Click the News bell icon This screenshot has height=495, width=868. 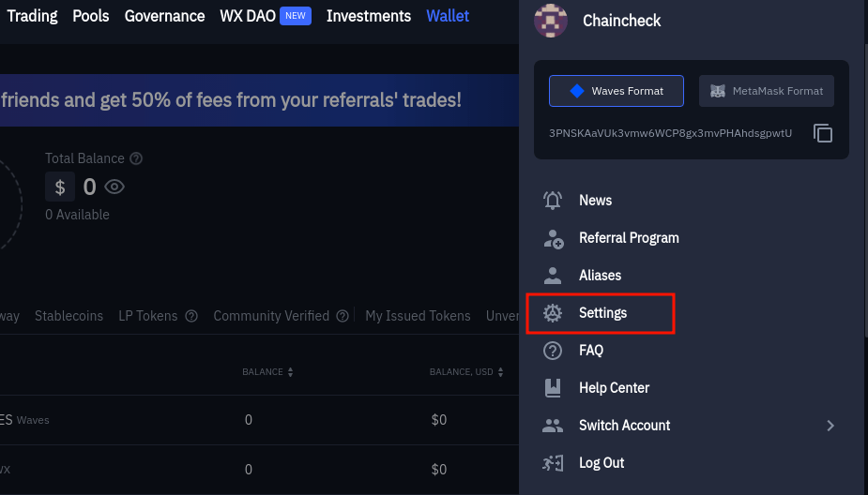tap(553, 201)
